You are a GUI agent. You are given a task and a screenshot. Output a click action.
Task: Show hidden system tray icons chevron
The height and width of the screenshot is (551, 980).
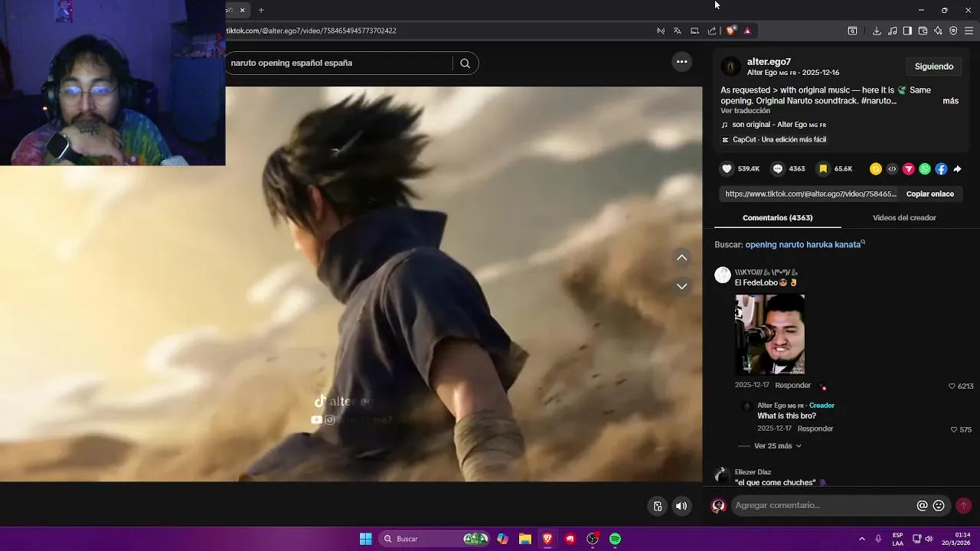861,539
